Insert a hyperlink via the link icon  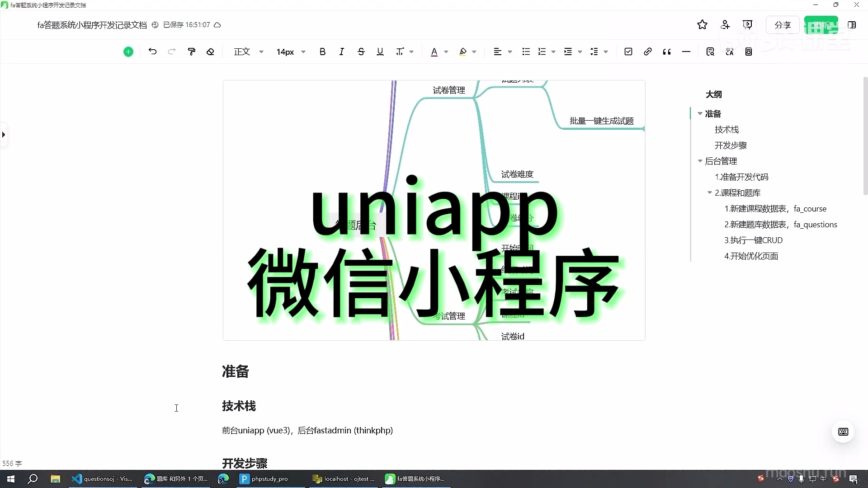(x=647, y=52)
